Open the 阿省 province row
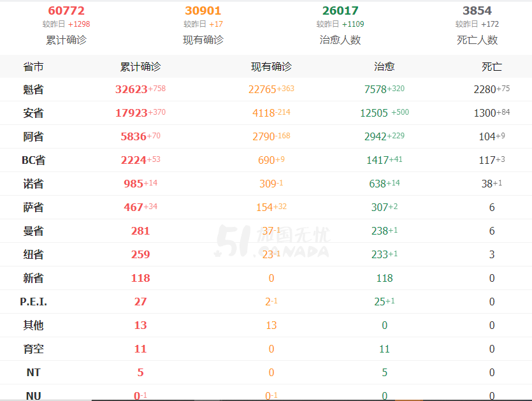The width and height of the screenshot is (532, 401). pyautogui.click(x=266, y=136)
